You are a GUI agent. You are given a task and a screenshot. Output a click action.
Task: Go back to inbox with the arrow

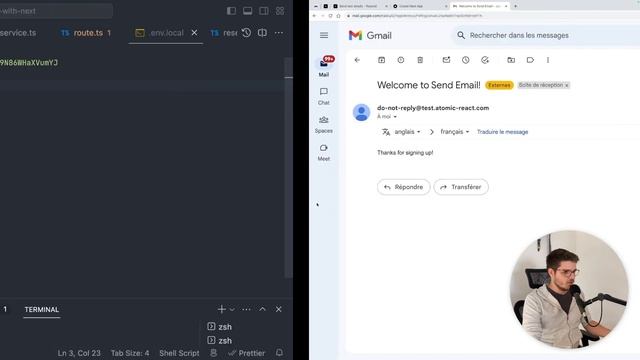tap(357, 60)
